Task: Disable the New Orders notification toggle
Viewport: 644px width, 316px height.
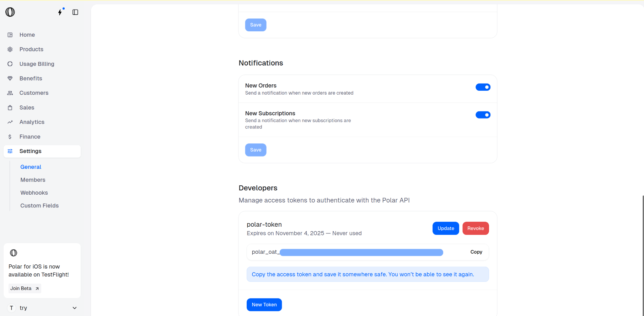Action: pyautogui.click(x=483, y=87)
